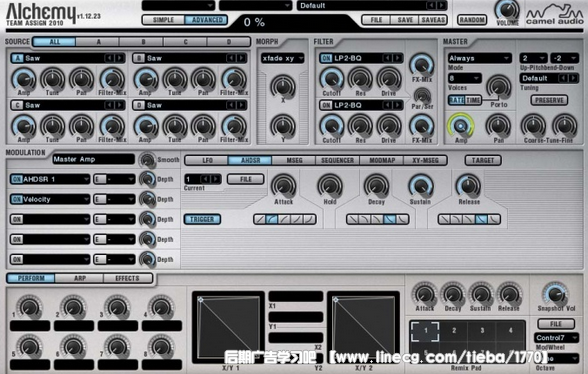The image size is (588, 374).
Task: Click the Snapshot Vol knob
Action: (x=555, y=294)
